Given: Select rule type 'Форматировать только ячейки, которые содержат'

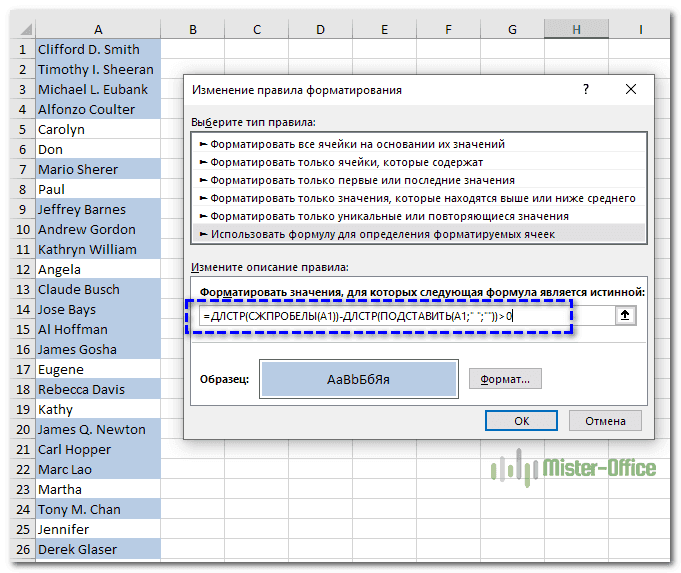Looking at the screenshot, I should [x=347, y=162].
